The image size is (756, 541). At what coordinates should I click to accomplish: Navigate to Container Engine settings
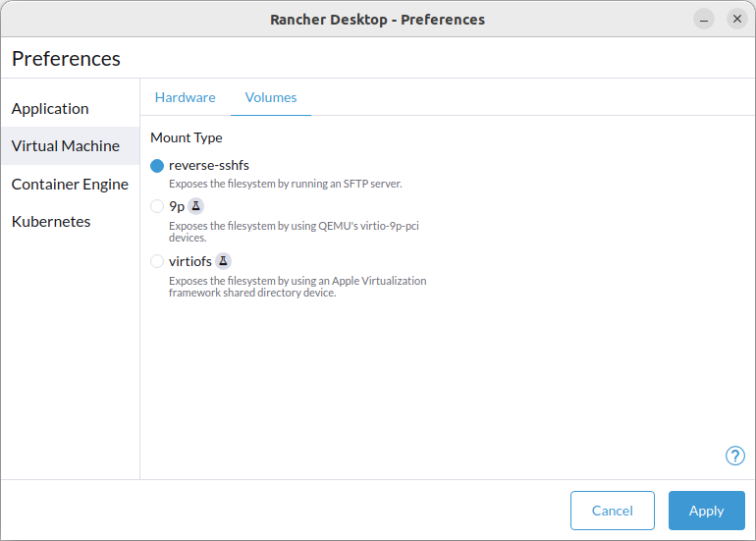[71, 185]
